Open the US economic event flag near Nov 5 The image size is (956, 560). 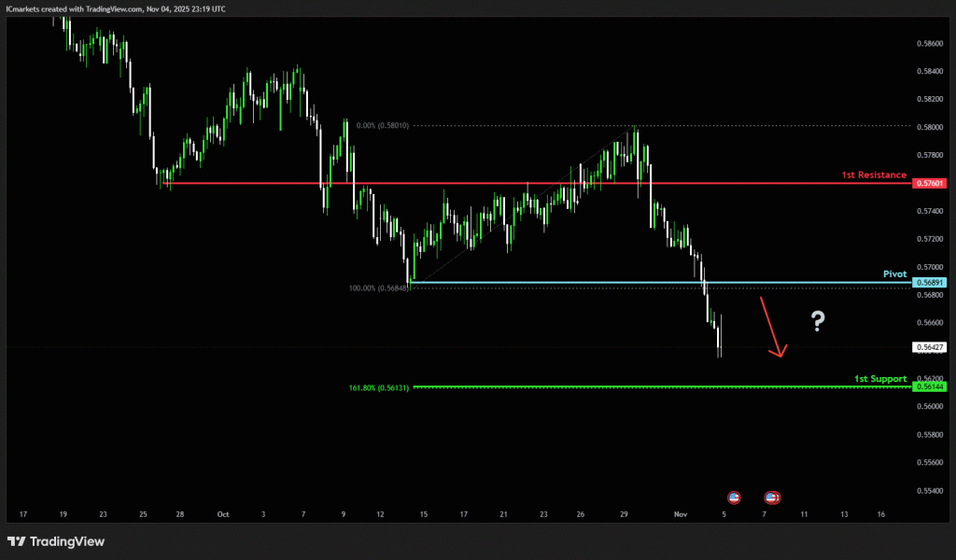(734, 497)
